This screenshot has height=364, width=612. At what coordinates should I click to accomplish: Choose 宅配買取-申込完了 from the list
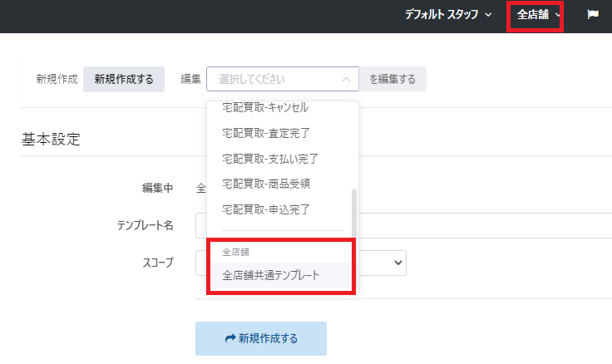click(266, 208)
